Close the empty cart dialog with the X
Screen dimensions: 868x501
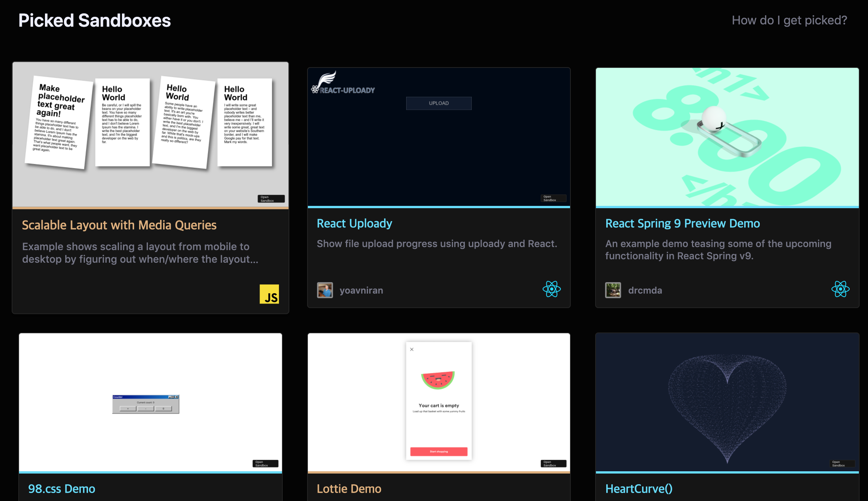412,349
